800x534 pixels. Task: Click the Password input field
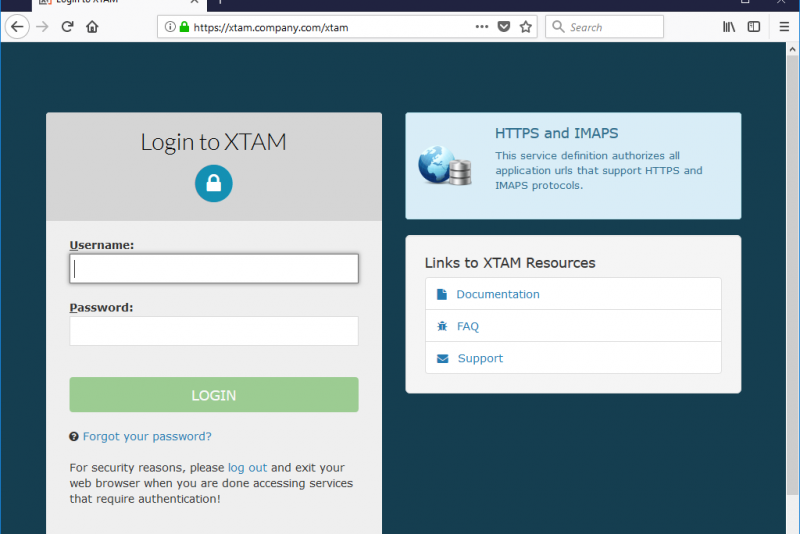tap(214, 331)
